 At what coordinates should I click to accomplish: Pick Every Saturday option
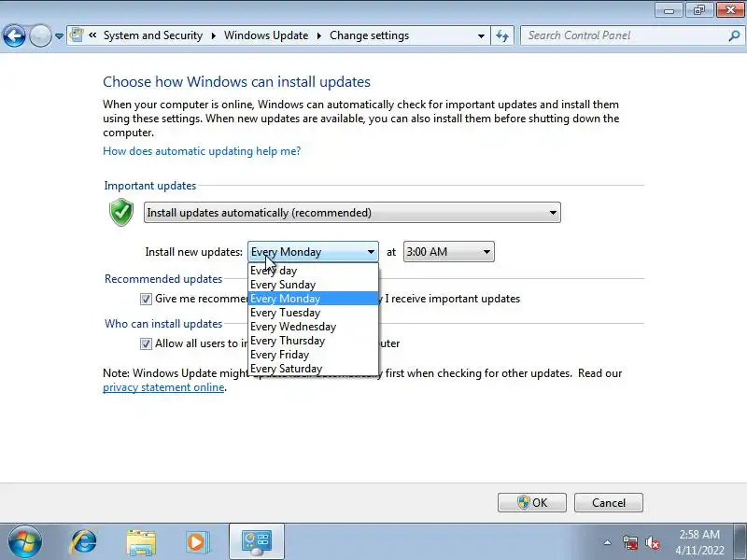coord(313,369)
